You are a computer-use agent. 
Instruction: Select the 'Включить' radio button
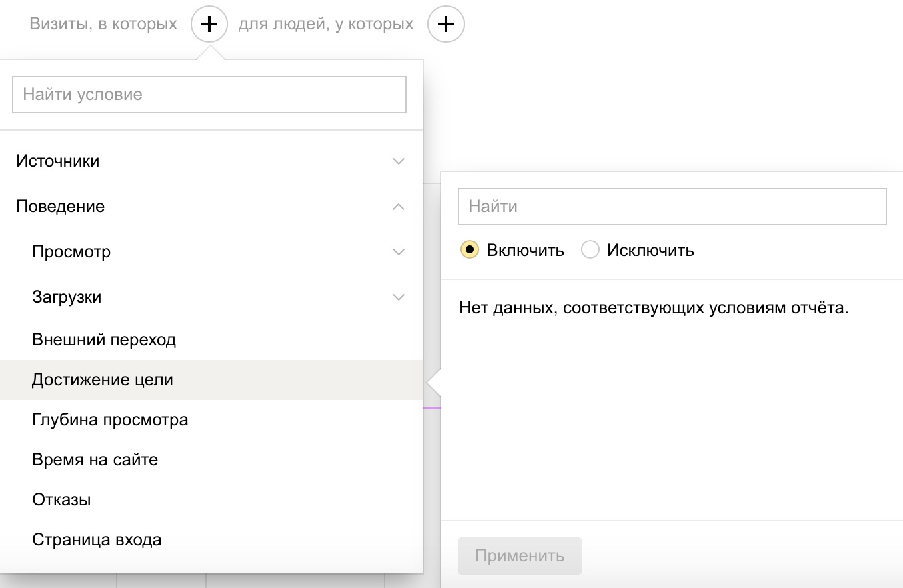(470, 249)
